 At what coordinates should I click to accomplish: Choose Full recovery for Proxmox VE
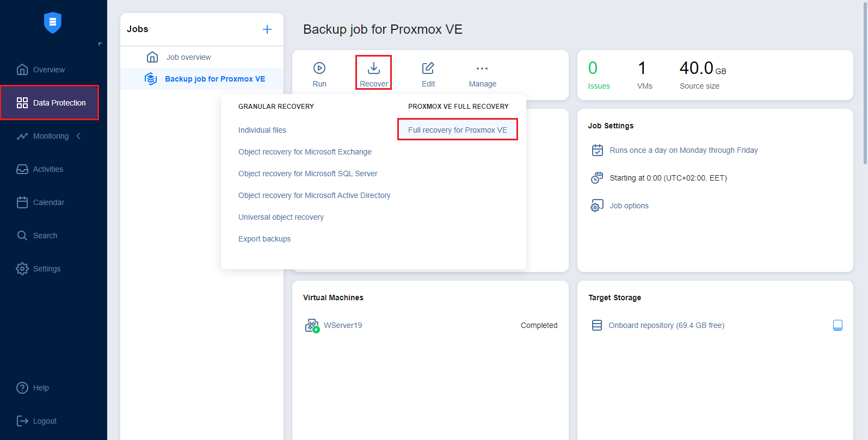coord(457,130)
